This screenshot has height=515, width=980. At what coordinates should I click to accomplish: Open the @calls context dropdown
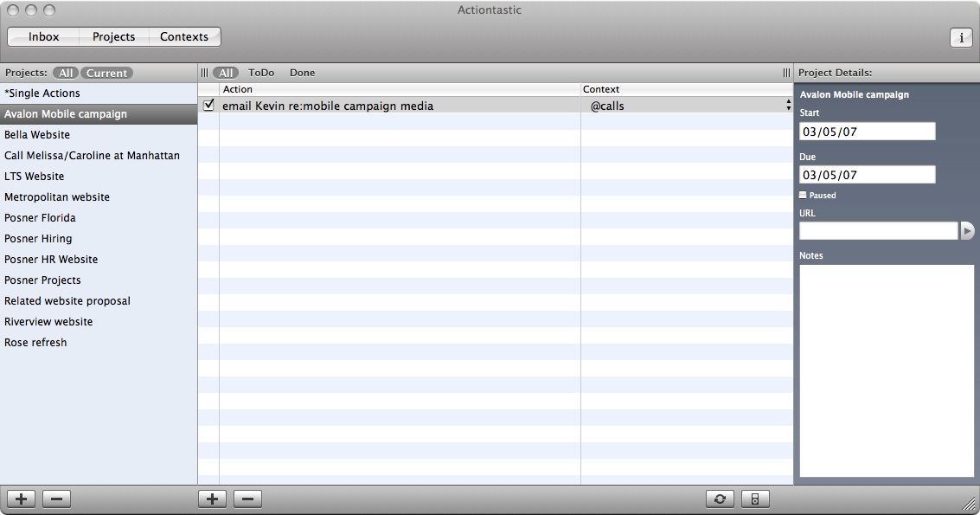pyautogui.click(x=788, y=106)
